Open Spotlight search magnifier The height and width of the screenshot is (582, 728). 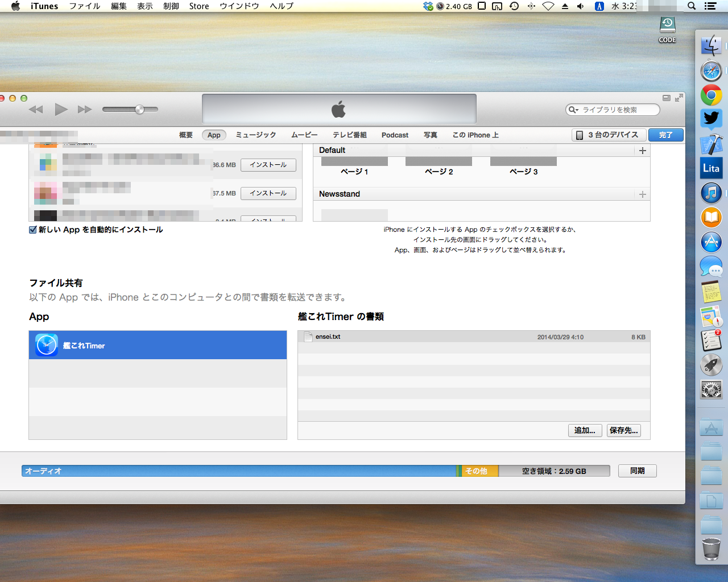[x=692, y=6]
